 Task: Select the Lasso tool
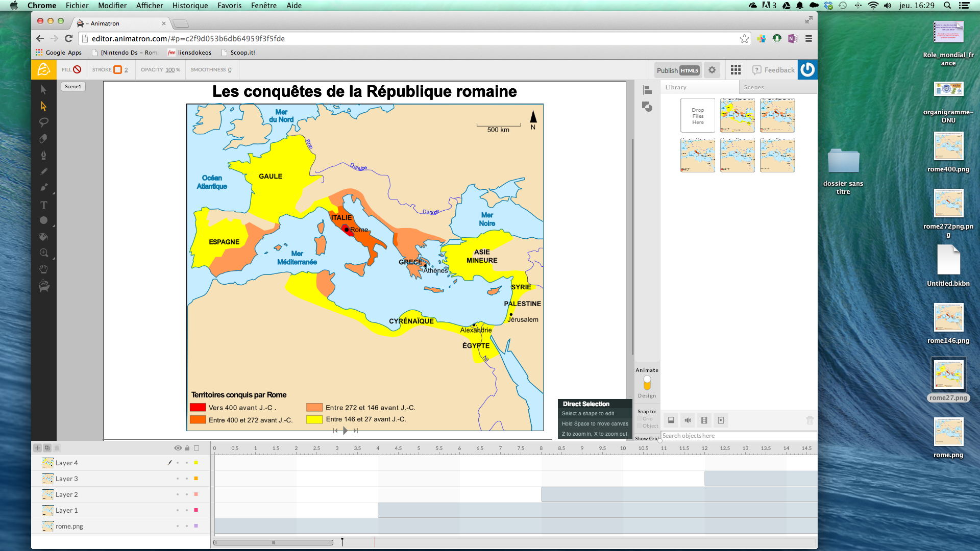tap(43, 122)
